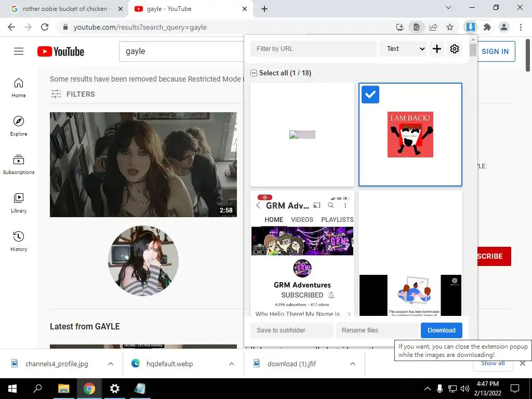Click the blue Download button
Viewport: 532px width, 399px height.
(442, 330)
